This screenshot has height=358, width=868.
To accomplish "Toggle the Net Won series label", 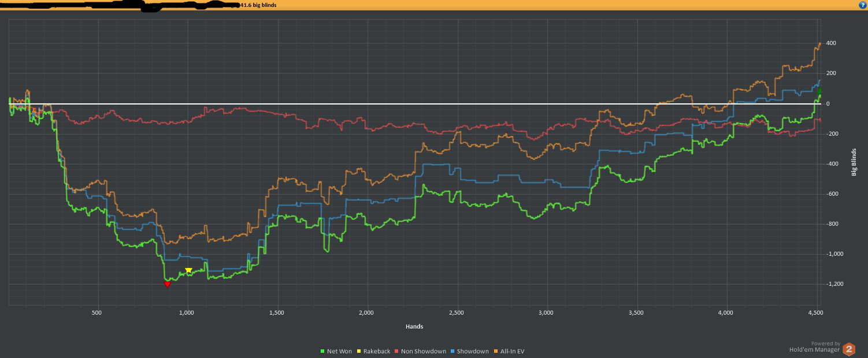I will pyautogui.click(x=339, y=351).
